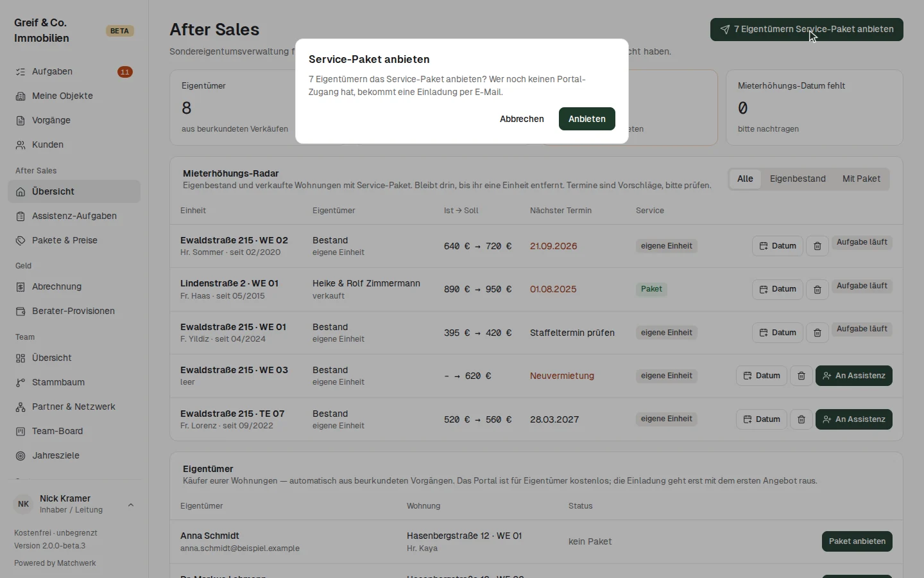The height and width of the screenshot is (578, 924).
Task: Open the Stammbaum page
Action: pyautogui.click(x=74, y=383)
